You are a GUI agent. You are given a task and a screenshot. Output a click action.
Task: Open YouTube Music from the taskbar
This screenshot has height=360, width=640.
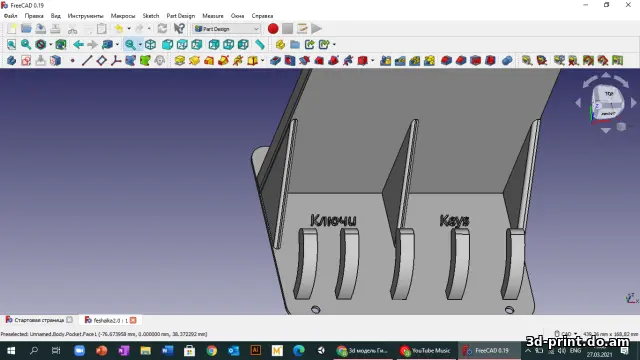pos(425,351)
